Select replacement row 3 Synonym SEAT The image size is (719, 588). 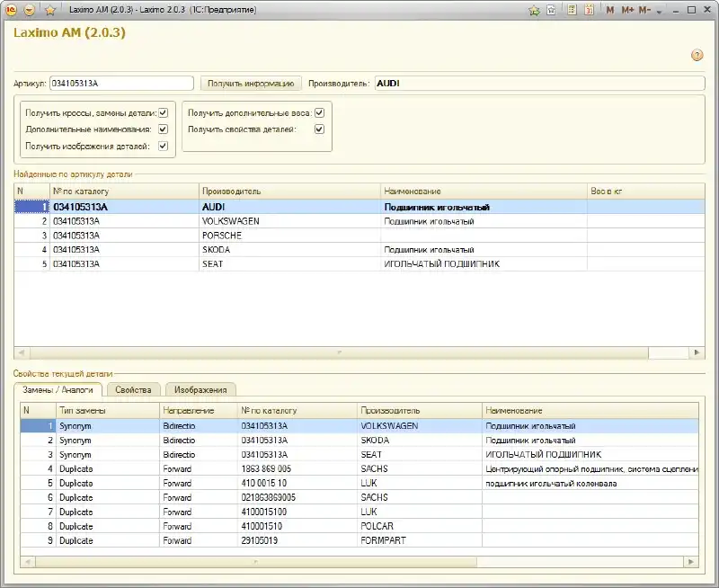[x=359, y=455]
